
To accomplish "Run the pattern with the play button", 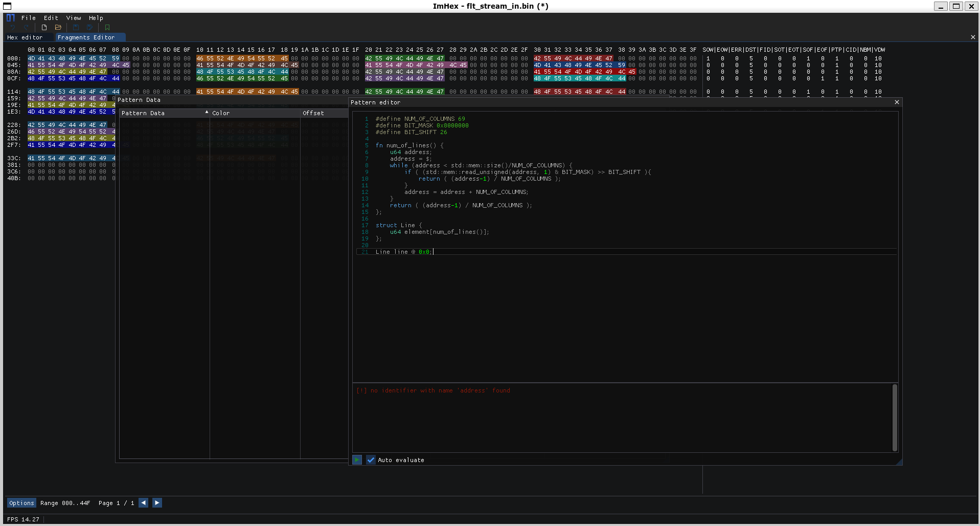I will coord(357,460).
